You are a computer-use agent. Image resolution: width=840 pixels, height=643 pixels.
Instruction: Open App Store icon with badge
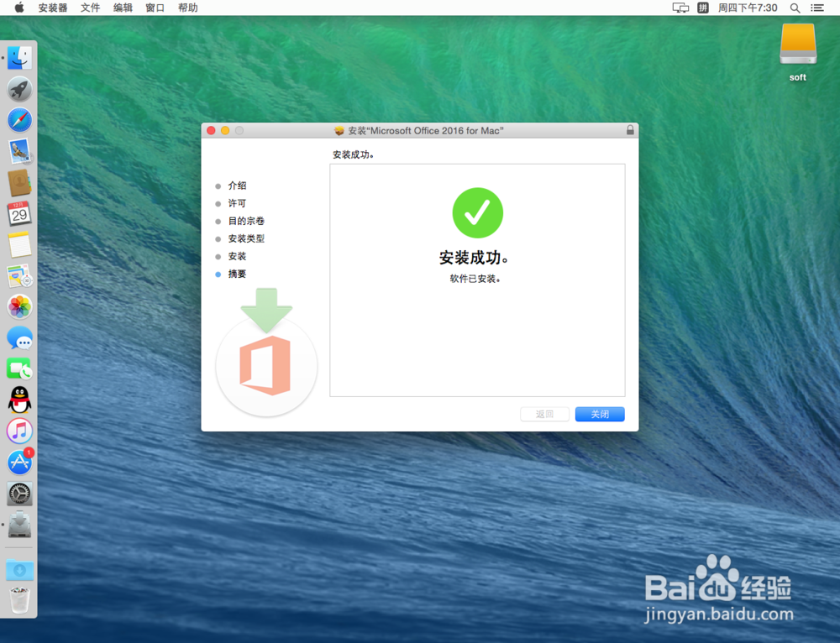[20, 462]
